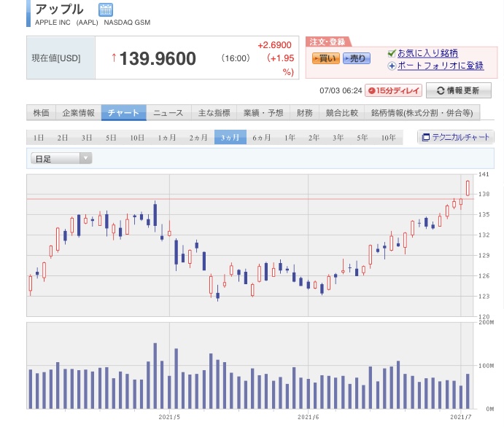This screenshot has width=504, height=427.
Task: Click the 売り sell button
Action: pos(357,58)
